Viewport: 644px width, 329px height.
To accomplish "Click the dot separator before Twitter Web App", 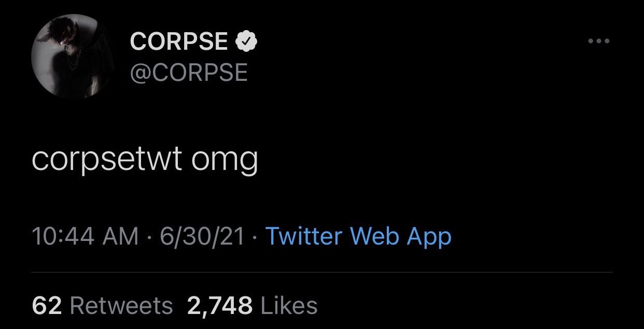I will (x=255, y=237).
